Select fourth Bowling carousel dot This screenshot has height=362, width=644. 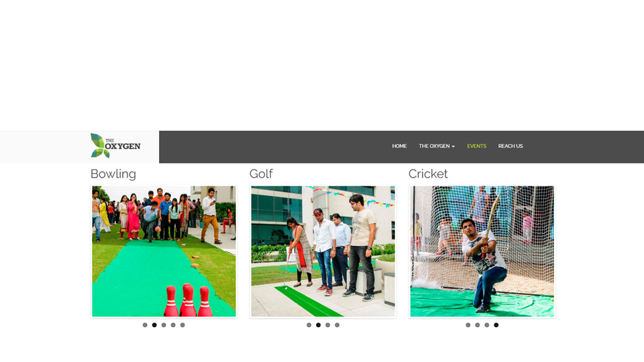(173, 325)
